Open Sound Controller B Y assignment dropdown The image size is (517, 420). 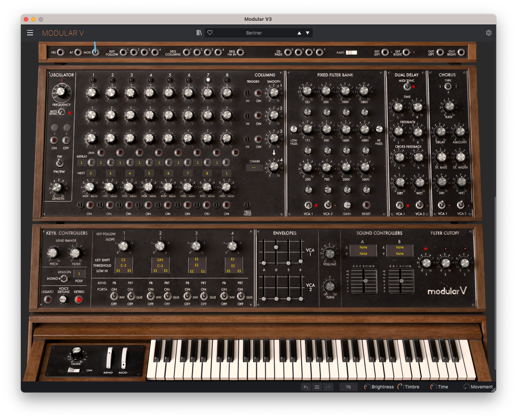click(x=400, y=254)
